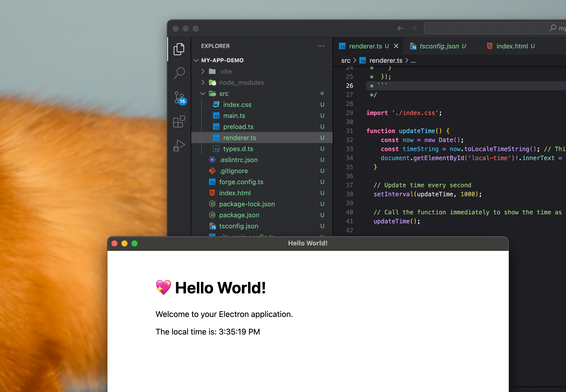Open the Extensions view icon
566x392 pixels.
pyautogui.click(x=179, y=122)
